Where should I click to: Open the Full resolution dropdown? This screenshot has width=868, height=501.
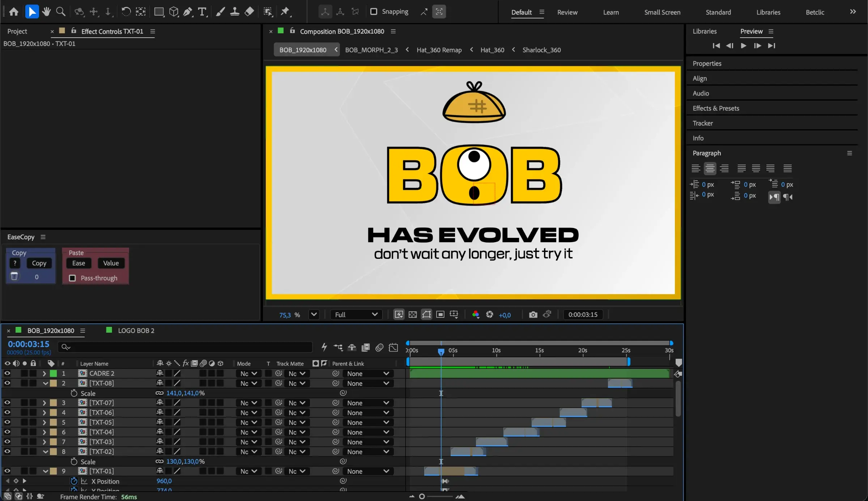click(x=356, y=315)
